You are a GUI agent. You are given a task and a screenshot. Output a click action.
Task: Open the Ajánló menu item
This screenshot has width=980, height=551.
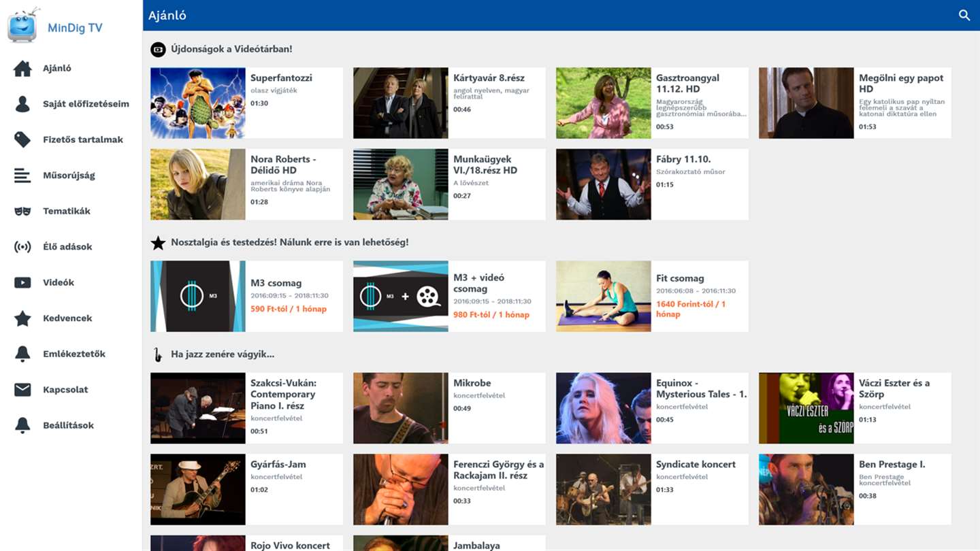coord(57,68)
